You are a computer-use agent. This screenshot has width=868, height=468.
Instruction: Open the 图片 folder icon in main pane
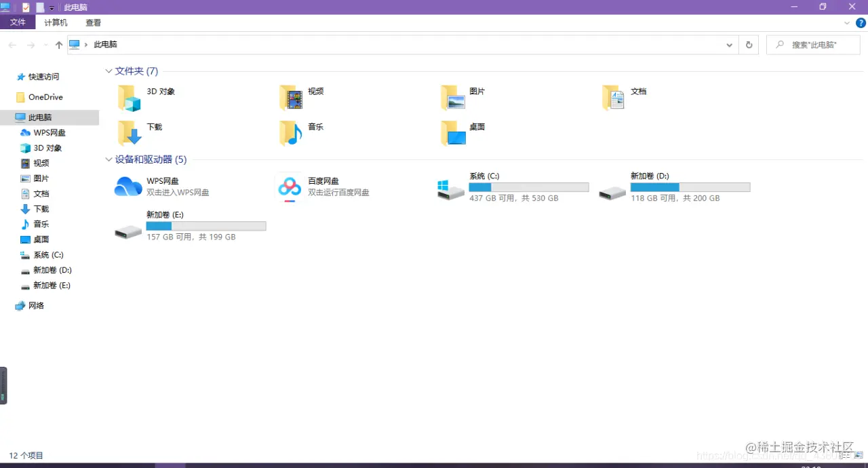[x=452, y=98]
